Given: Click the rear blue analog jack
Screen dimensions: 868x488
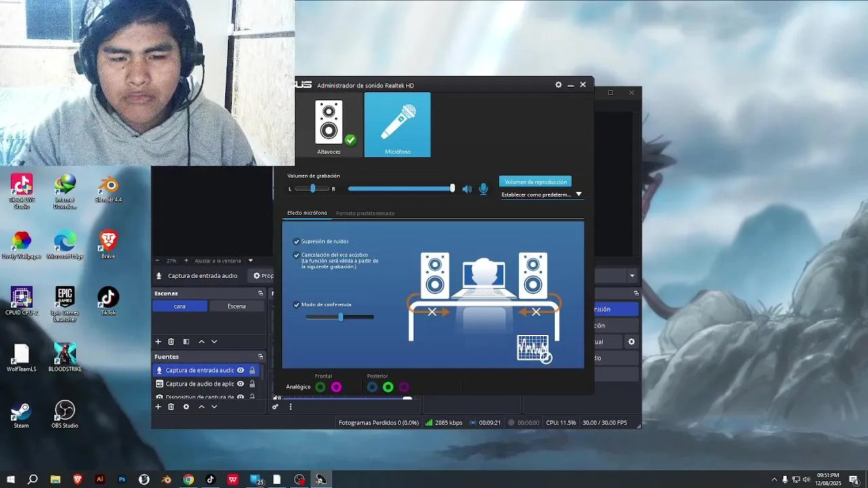Looking at the screenshot, I should [x=372, y=387].
